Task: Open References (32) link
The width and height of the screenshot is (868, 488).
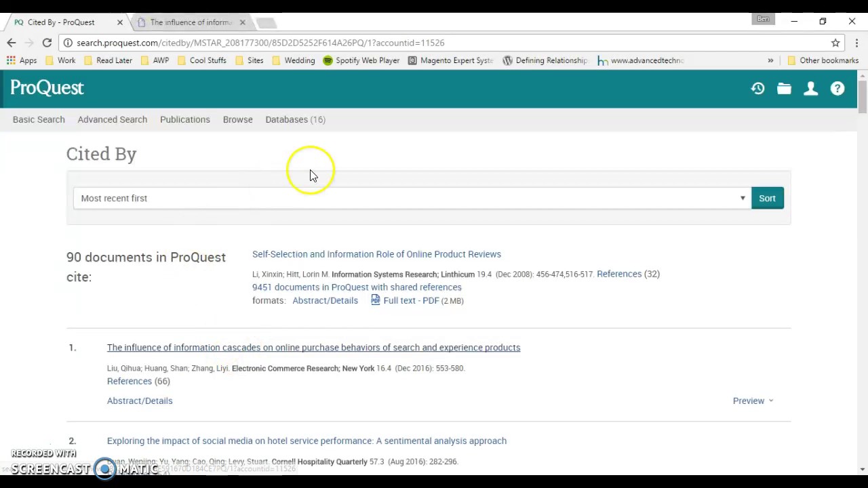Action: [628, 274]
